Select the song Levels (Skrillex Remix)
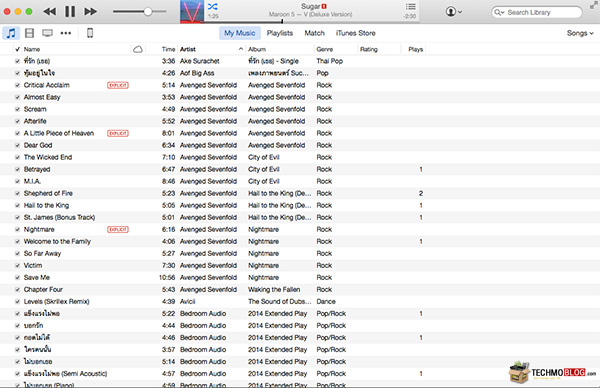The height and width of the screenshot is (388, 600). 57,302
